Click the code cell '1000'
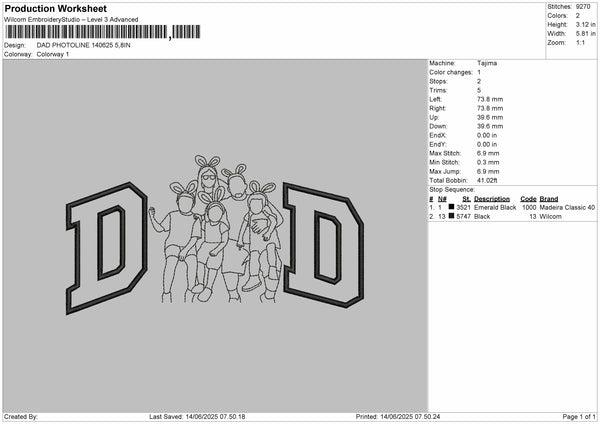 tap(529, 207)
